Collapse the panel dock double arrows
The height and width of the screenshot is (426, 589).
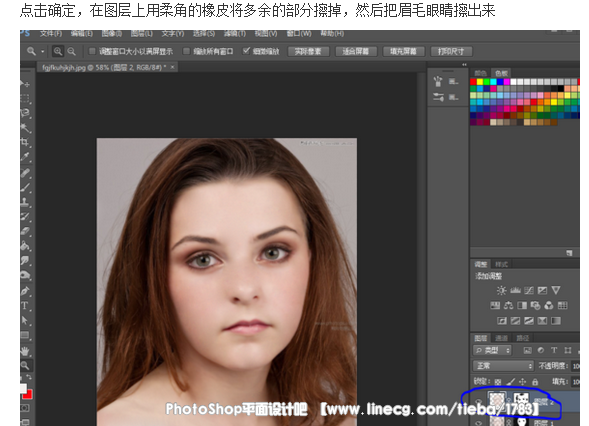[464, 65]
